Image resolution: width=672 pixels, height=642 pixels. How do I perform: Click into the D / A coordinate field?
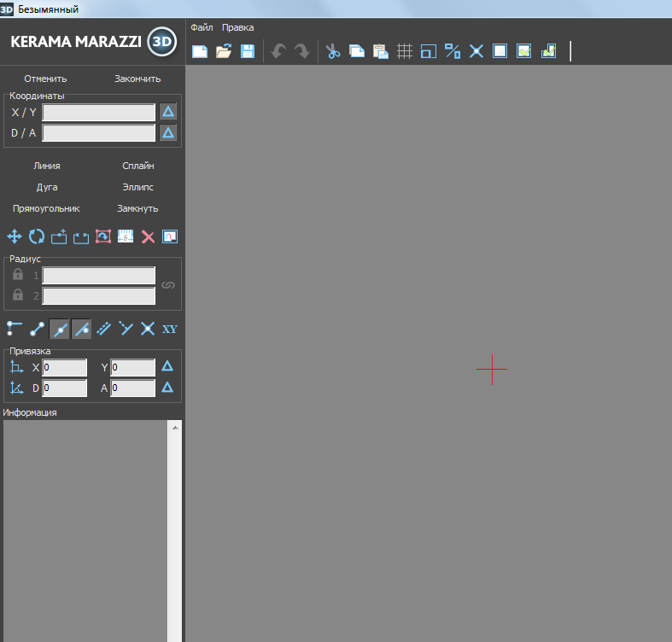coord(98,133)
